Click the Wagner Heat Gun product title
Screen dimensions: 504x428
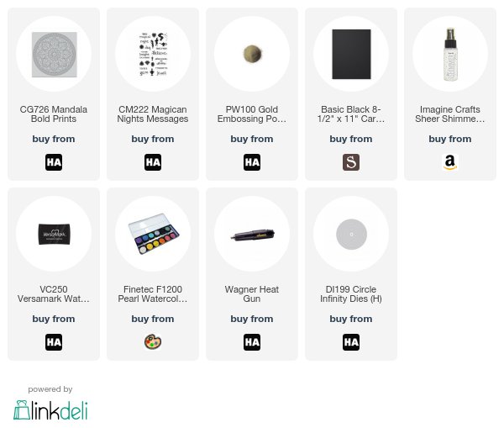[x=252, y=293]
